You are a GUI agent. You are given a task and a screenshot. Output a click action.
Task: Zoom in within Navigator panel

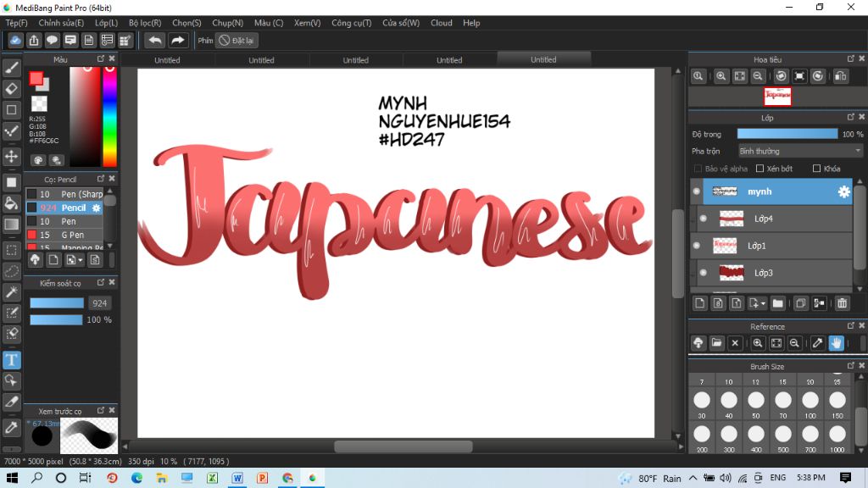pos(721,76)
